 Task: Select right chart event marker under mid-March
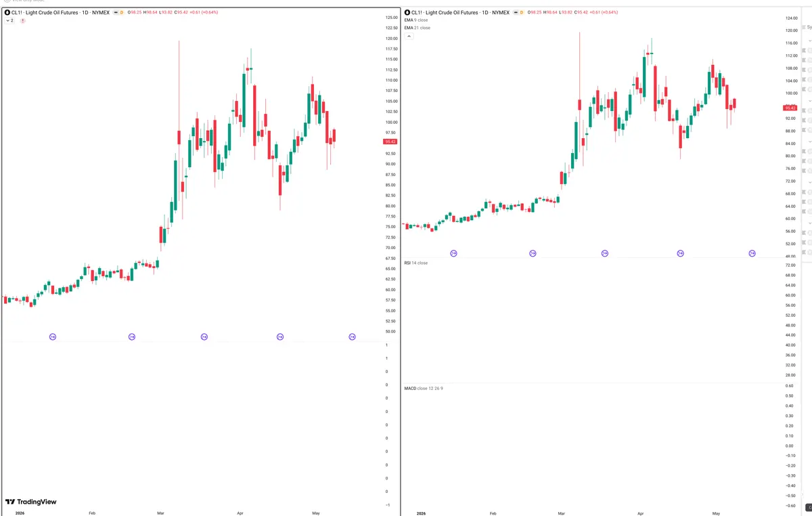[x=604, y=253]
